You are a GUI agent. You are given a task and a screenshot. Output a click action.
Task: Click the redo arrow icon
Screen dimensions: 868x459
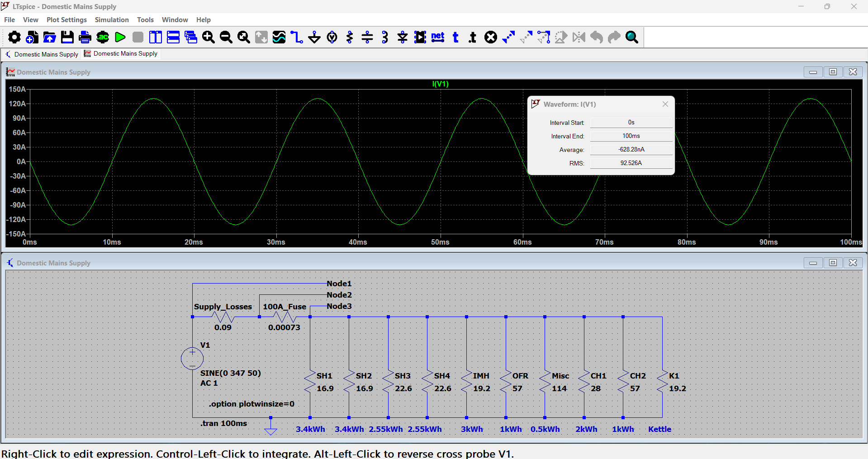[x=614, y=37]
